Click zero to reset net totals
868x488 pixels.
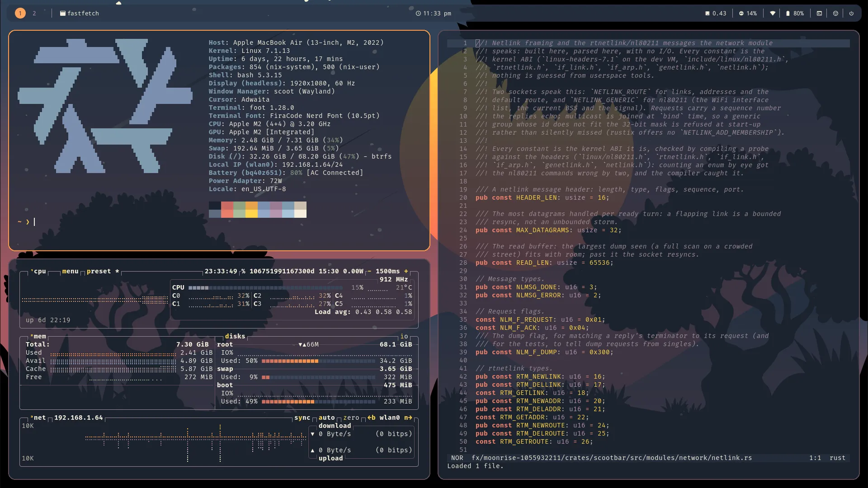pos(351,418)
